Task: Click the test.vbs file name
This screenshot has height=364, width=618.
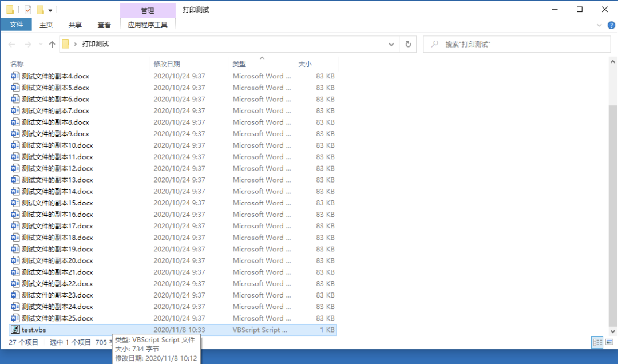Action: [x=34, y=330]
